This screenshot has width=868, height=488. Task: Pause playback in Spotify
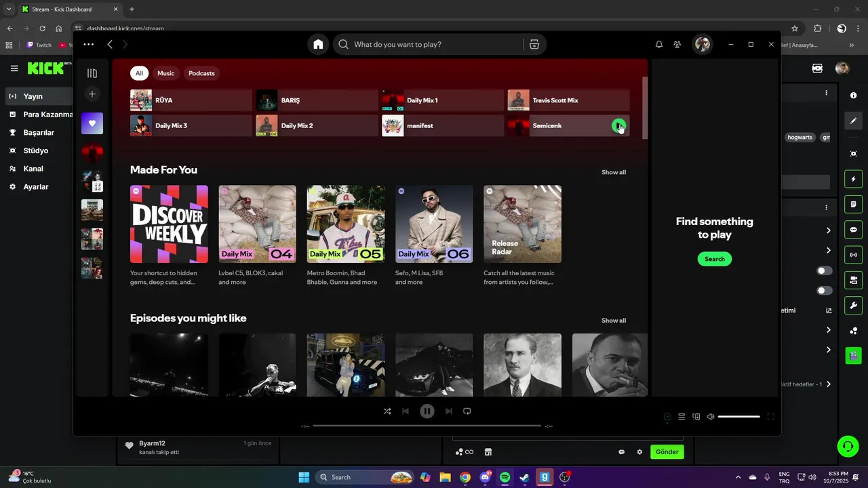coord(427,411)
